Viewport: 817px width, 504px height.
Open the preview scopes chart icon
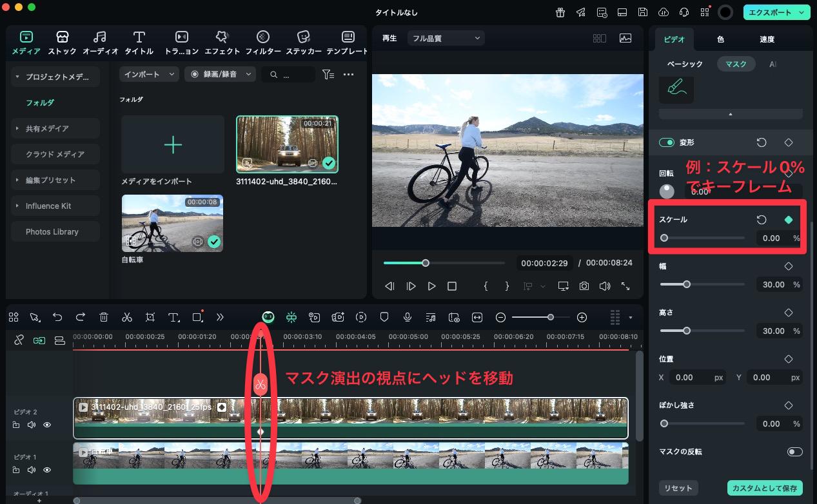coord(625,38)
